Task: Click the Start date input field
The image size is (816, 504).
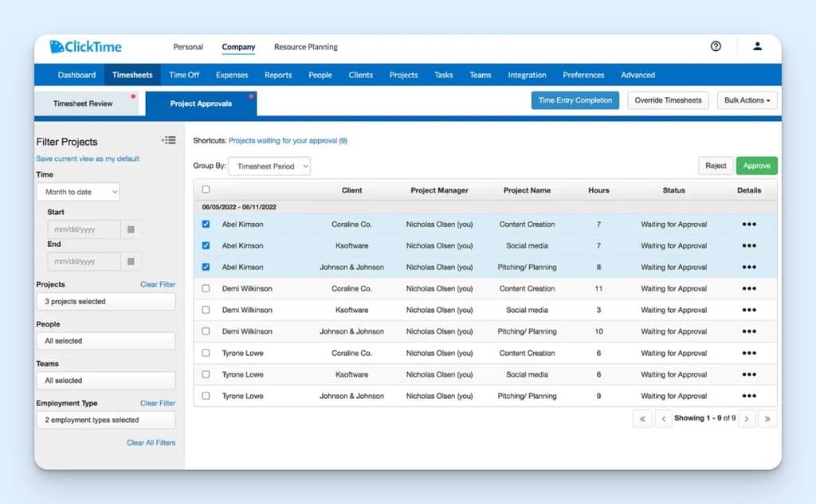Action: [x=84, y=229]
